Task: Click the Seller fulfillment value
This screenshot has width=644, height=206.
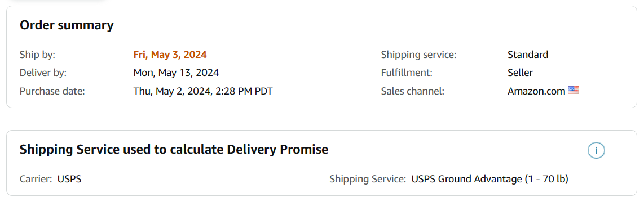Action: (x=520, y=73)
